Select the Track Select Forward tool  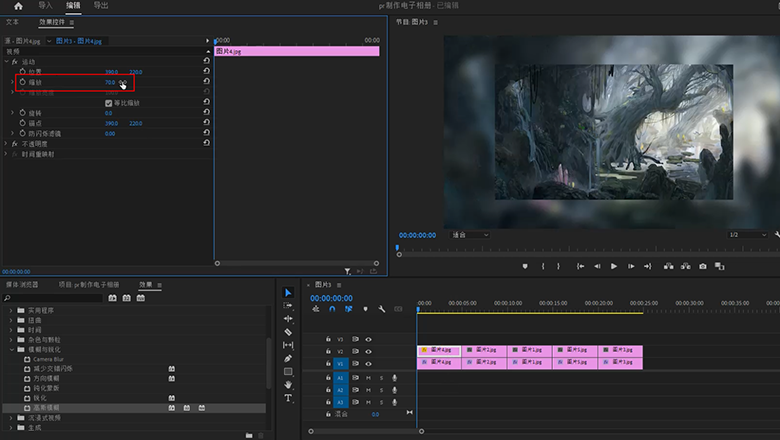[x=288, y=305]
